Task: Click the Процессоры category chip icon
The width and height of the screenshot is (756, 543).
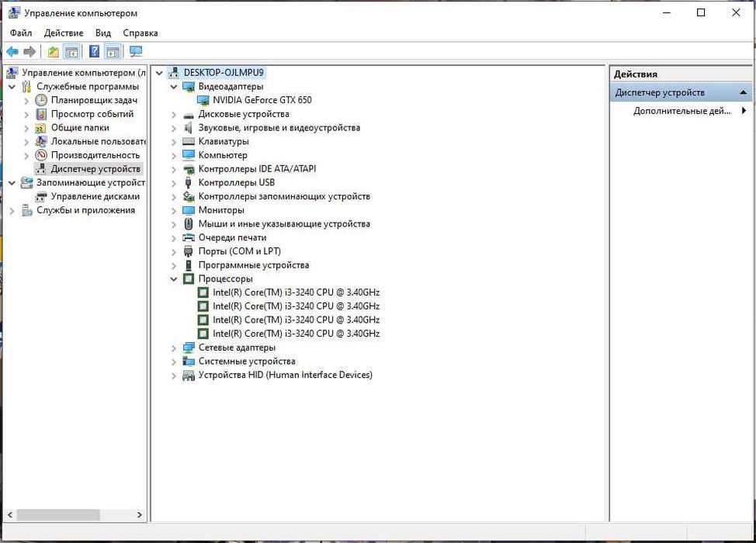Action: [x=189, y=279]
